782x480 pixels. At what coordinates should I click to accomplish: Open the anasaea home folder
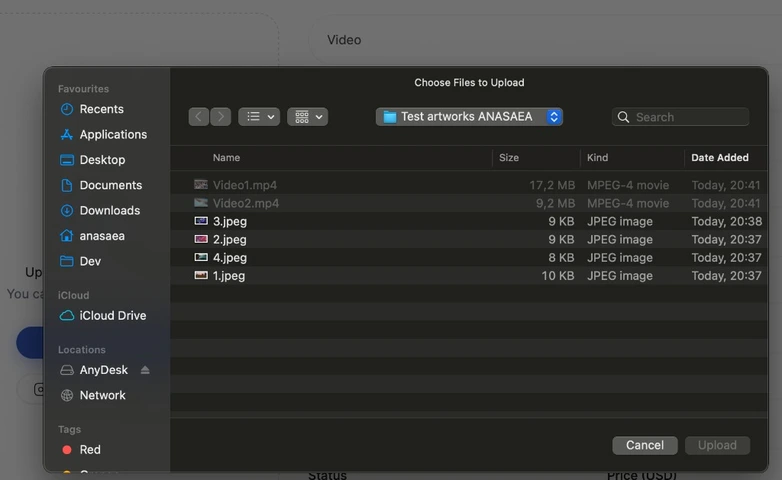[102, 236]
